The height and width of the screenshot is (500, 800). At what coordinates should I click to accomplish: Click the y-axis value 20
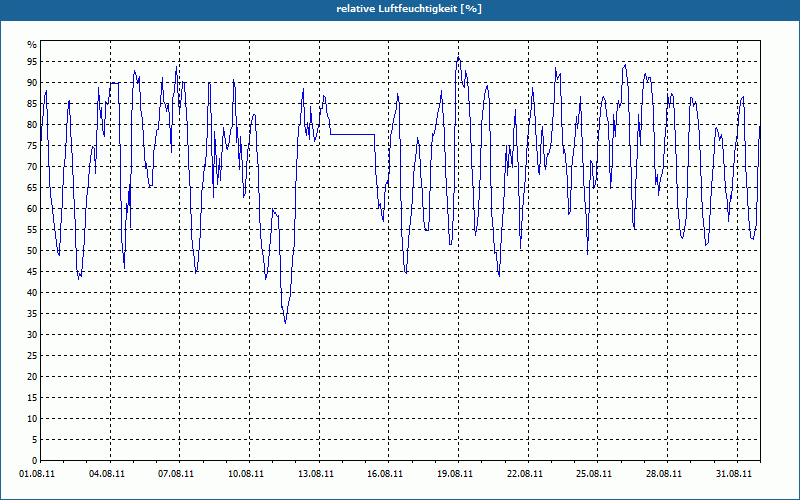pyautogui.click(x=32, y=377)
